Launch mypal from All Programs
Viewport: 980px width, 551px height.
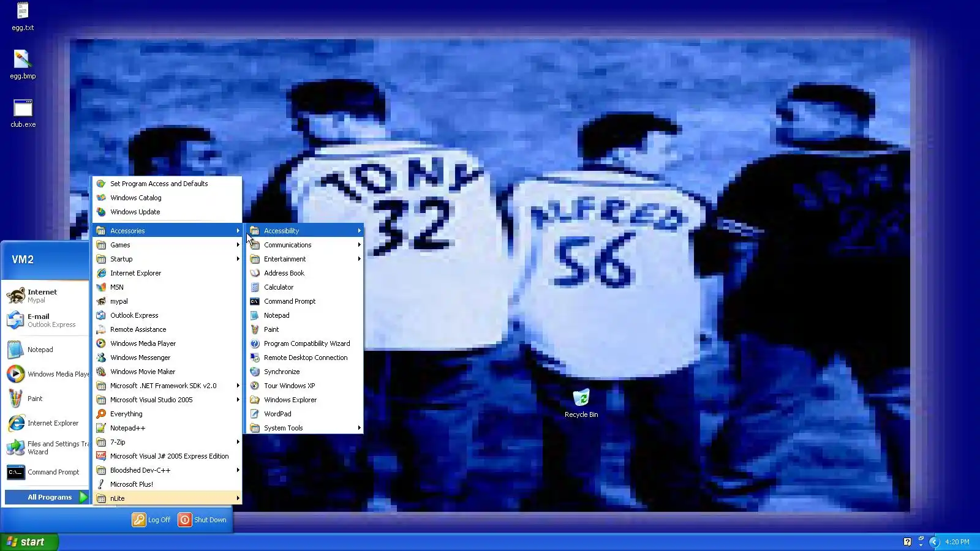167,301
